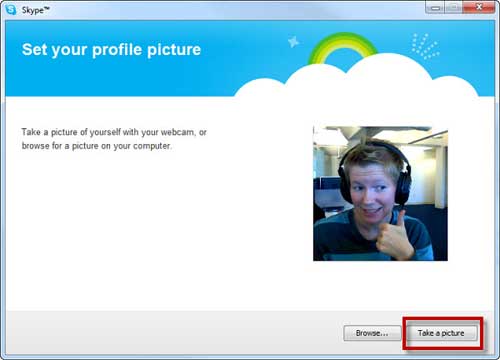Close the Skype window

[479, 7]
